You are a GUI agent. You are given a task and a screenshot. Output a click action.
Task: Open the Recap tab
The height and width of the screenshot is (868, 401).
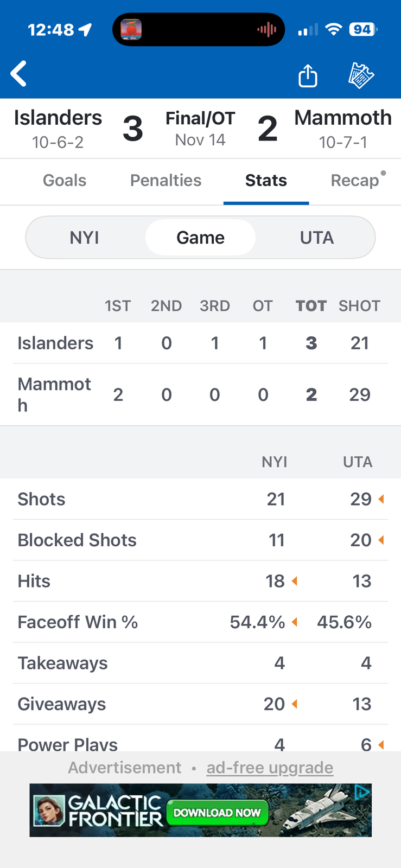(355, 181)
